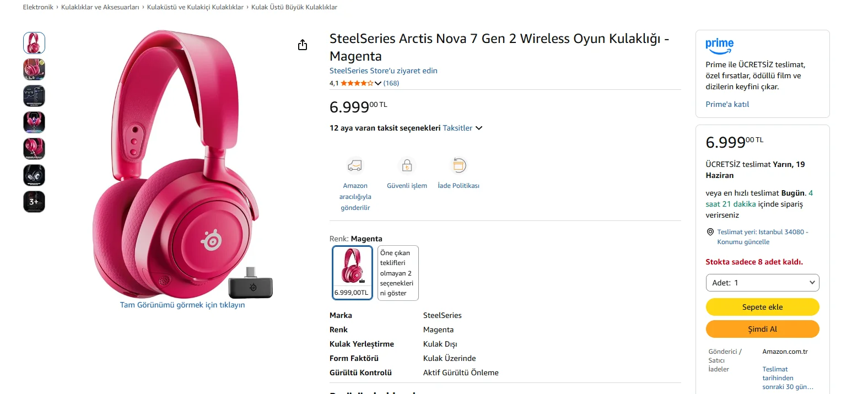868x394 pixels.
Task: Click the Şimdi Al button
Action: [x=762, y=329]
